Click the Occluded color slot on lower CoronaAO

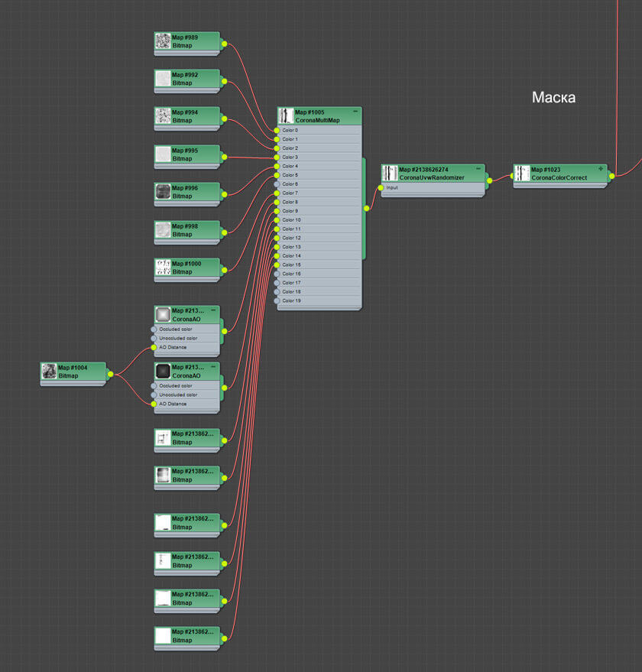155,385
